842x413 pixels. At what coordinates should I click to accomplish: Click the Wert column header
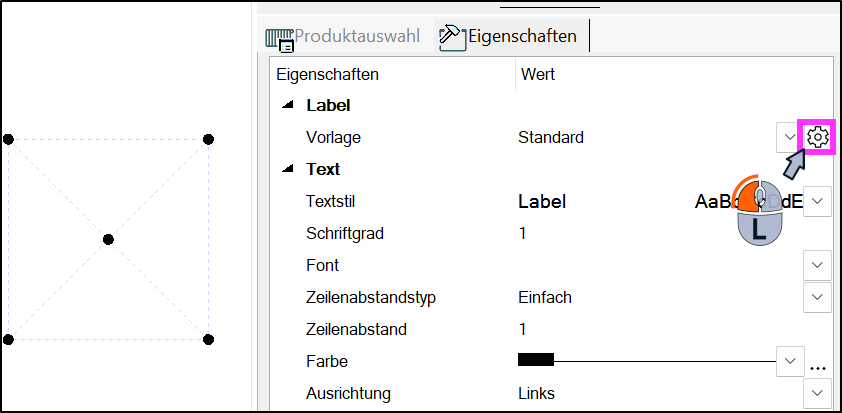(537, 74)
